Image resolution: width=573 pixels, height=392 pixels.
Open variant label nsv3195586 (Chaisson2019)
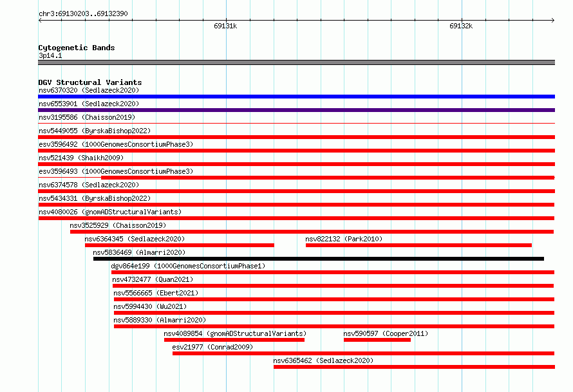pyautogui.click(x=87, y=117)
